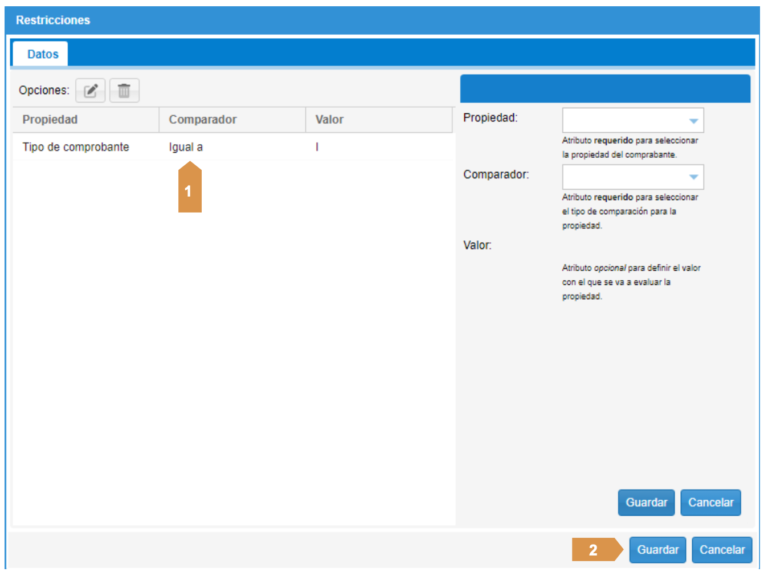The image size is (768, 580).
Task: Click the edit pencil icon beside Opciones
Action: click(90, 91)
